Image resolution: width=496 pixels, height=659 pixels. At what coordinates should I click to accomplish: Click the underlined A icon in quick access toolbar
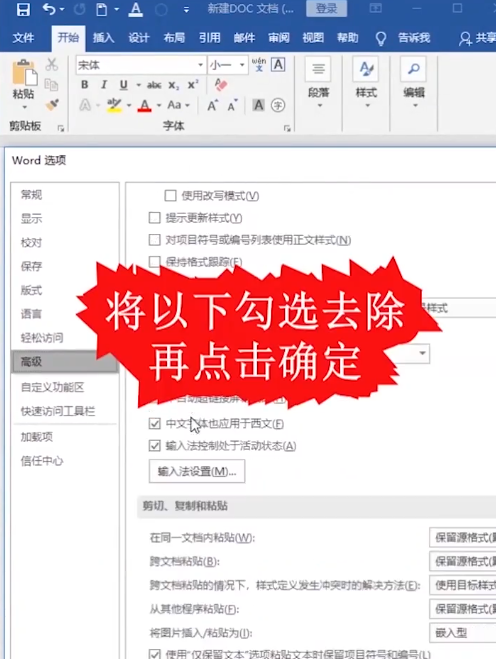tap(135, 9)
